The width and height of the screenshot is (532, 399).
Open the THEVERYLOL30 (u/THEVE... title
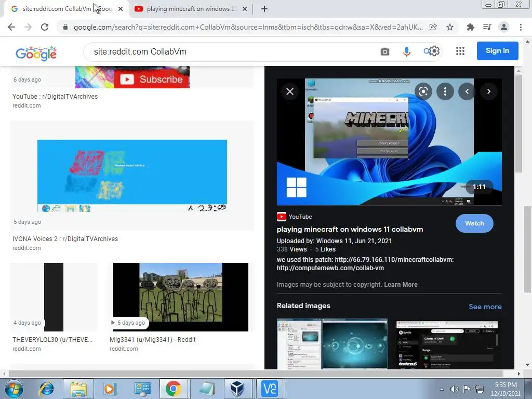52,340
